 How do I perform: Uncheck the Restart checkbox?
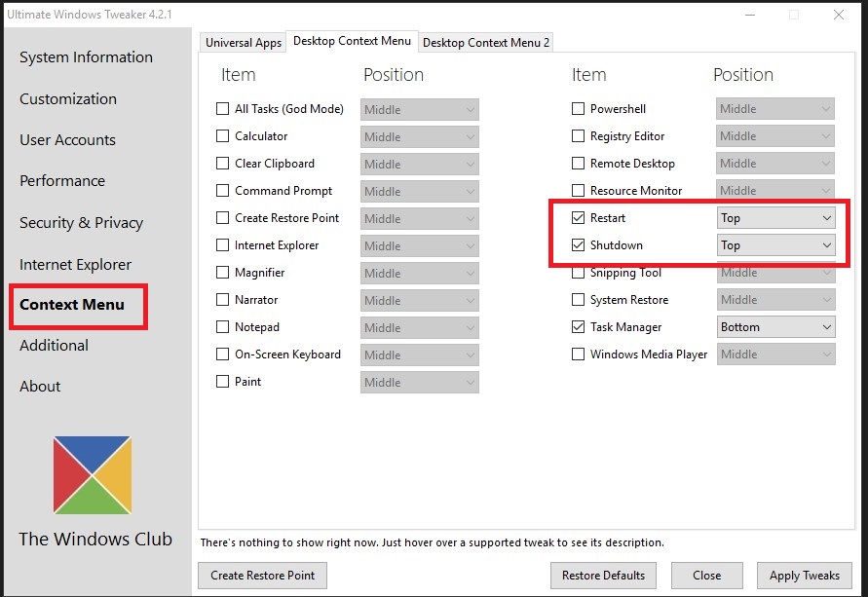(x=578, y=217)
